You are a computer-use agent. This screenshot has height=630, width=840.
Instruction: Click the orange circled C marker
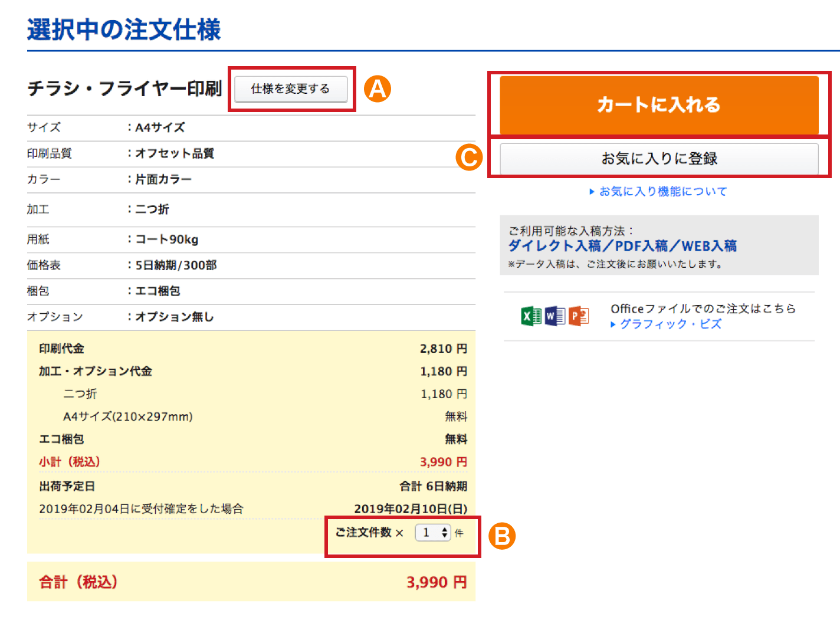click(x=469, y=157)
